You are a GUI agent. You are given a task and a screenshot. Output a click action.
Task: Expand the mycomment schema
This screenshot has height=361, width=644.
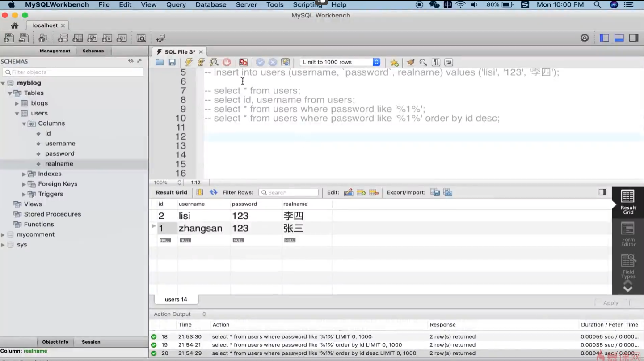pyautogui.click(x=3, y=234)
